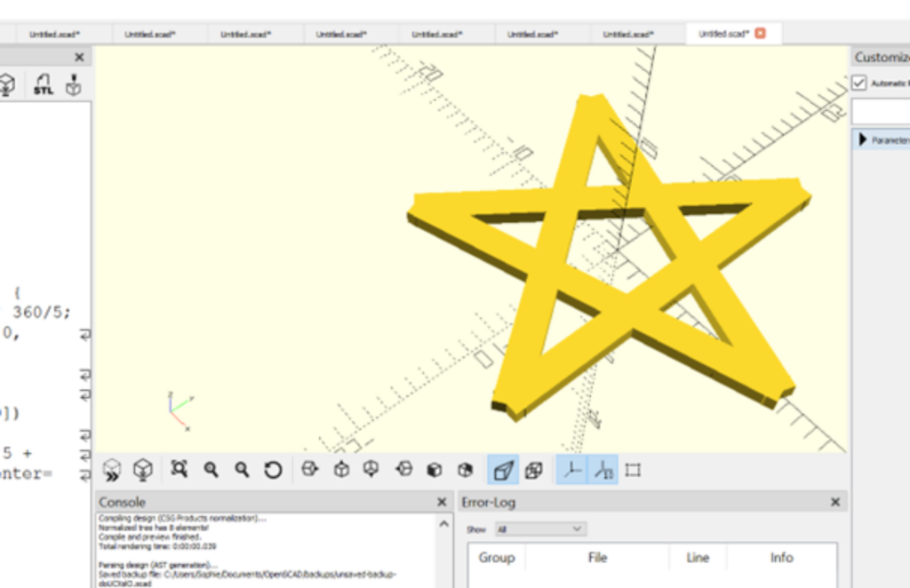Close the editor panel with its X button

[79, 58]
